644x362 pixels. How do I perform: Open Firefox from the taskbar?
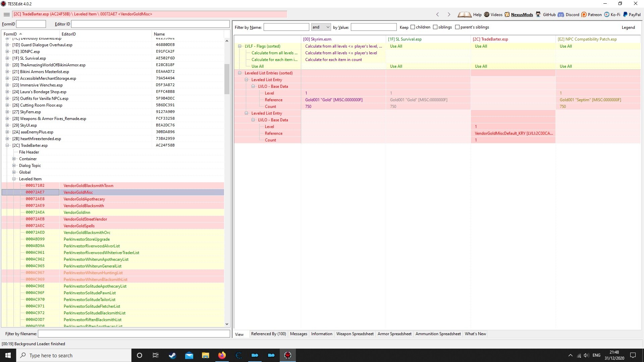[x=222, y=355]
